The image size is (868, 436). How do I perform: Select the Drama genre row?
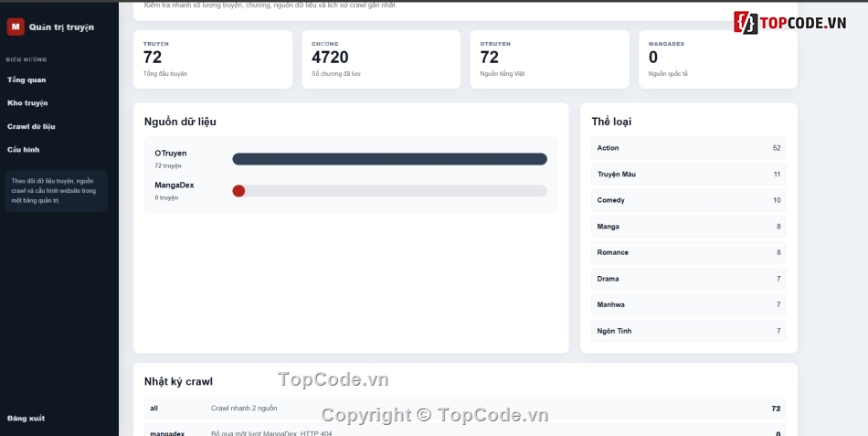[x=689, y=279]
